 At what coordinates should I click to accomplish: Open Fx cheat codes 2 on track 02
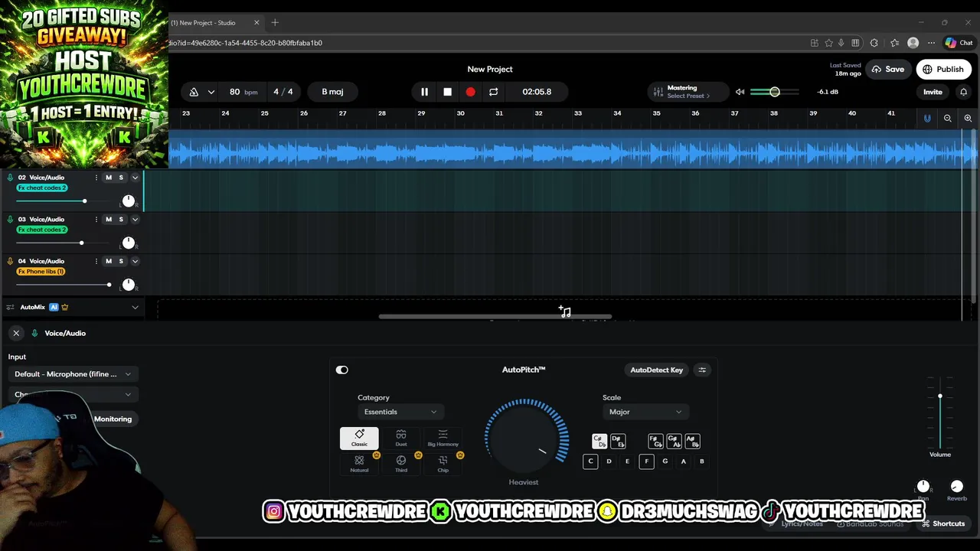pyautogui.click(x=42, y=187)
